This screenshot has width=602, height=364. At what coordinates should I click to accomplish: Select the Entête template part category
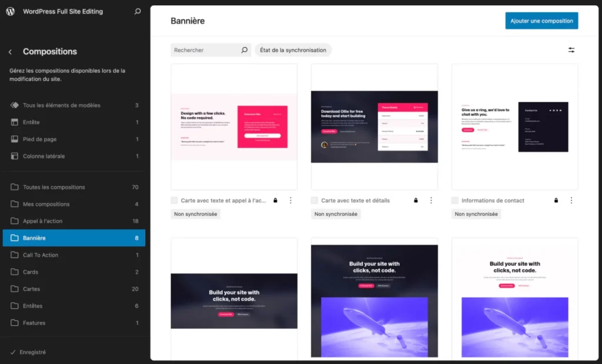tap(74, 122)
